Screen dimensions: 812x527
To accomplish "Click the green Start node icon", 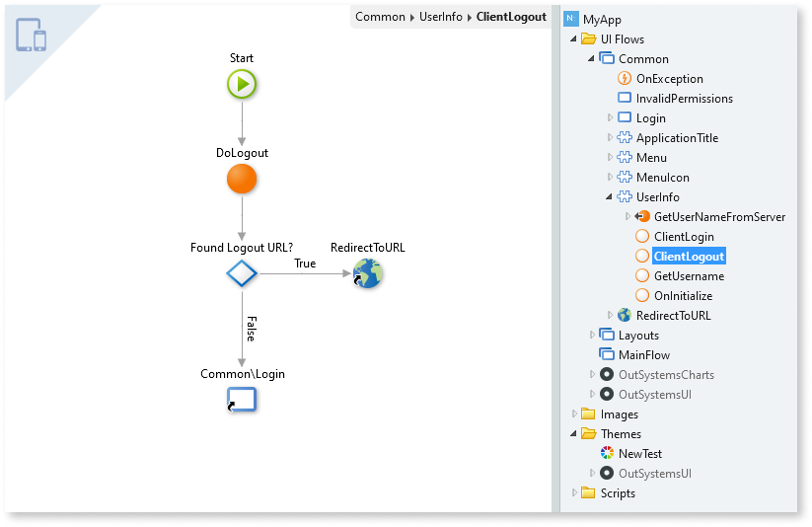I will click(x=242, y=84).
